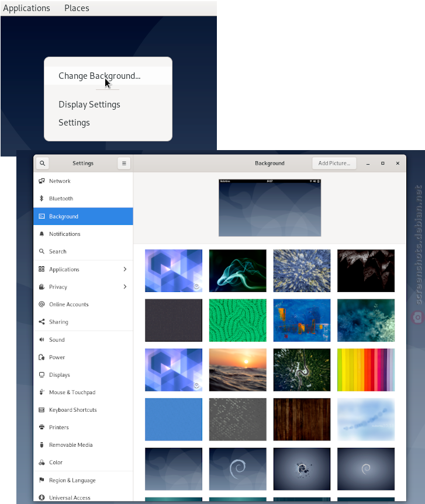Click the Online Accounts at-sign icon
The image size is (425, 504).
pyautogui.click(x=42, y=304)
